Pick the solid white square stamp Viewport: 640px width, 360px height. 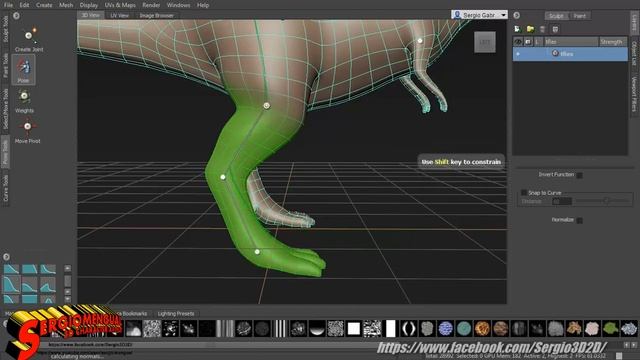(353, 328)
